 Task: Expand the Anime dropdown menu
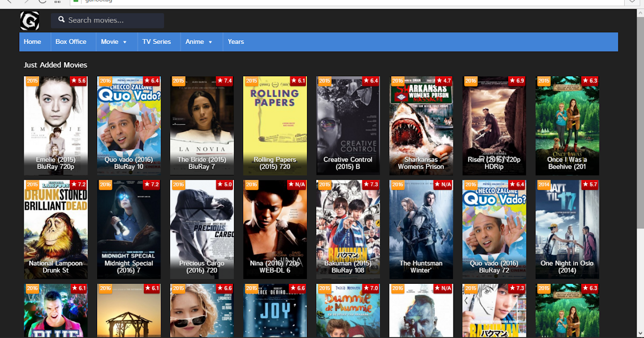click(199, 42)
